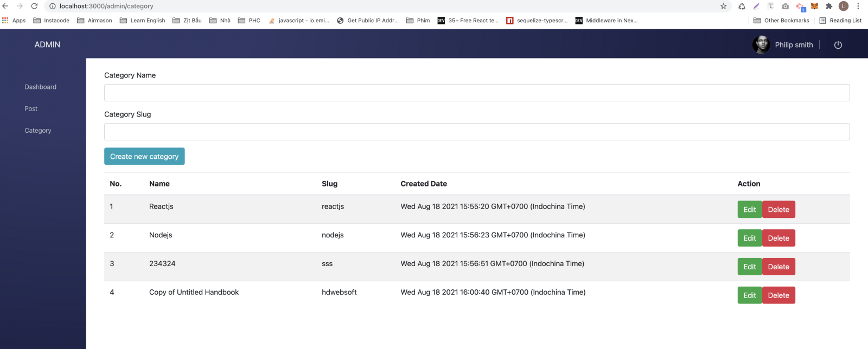Select the 16:00:40 created date cell
868x349 pixels.
(493, 292)
